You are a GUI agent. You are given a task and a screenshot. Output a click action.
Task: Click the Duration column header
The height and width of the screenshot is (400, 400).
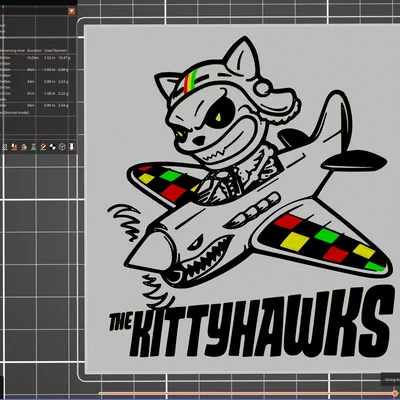click(34, 51)
